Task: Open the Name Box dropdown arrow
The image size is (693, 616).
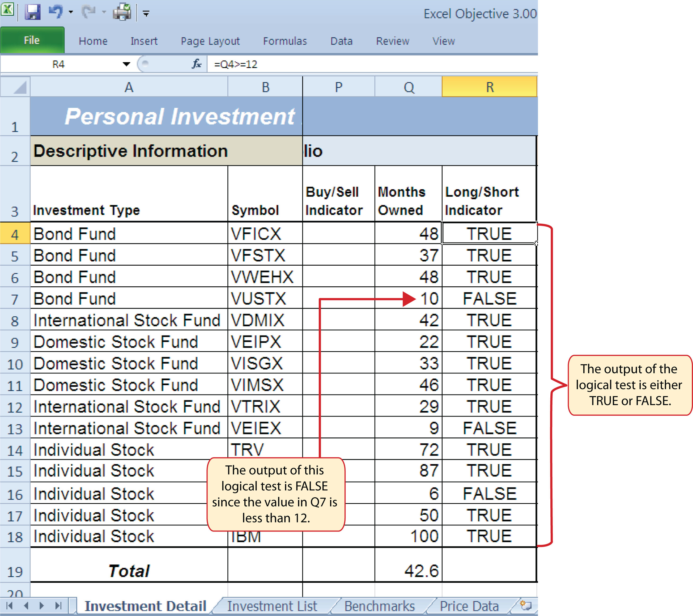Action: [x=126, y=64]
